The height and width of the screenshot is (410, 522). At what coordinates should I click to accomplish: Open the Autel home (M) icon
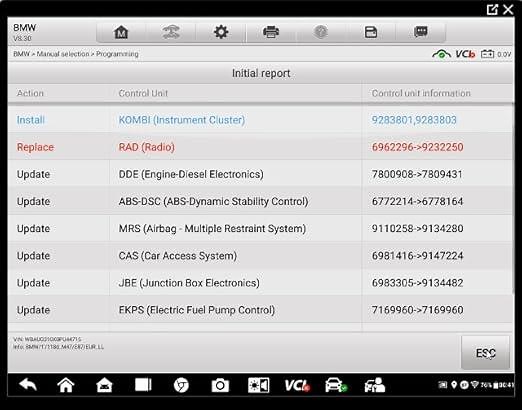tap(121, 32)
